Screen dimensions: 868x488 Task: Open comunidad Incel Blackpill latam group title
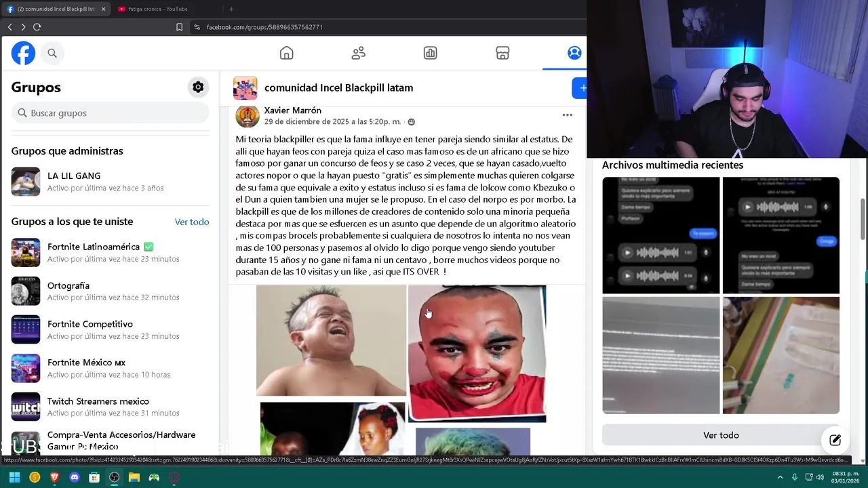(338, 87)
